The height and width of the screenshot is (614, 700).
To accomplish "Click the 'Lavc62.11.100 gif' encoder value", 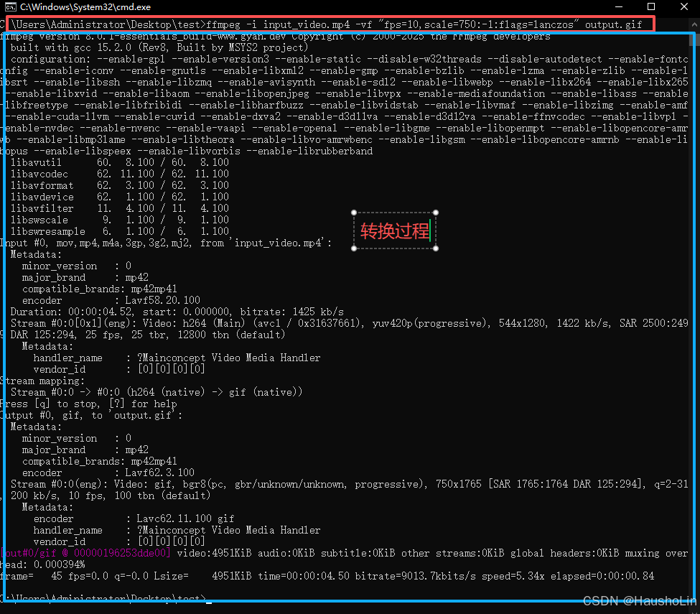I will pos(185,519).
